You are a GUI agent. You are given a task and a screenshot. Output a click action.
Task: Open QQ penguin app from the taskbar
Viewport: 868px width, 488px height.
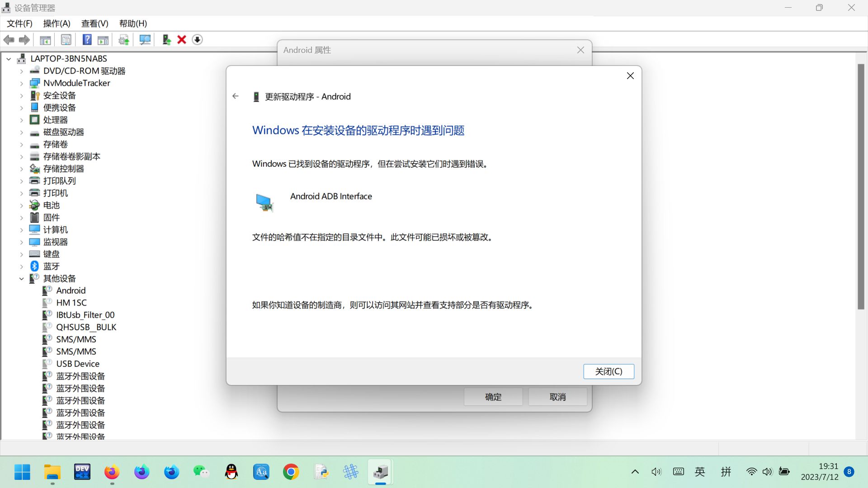231,472
